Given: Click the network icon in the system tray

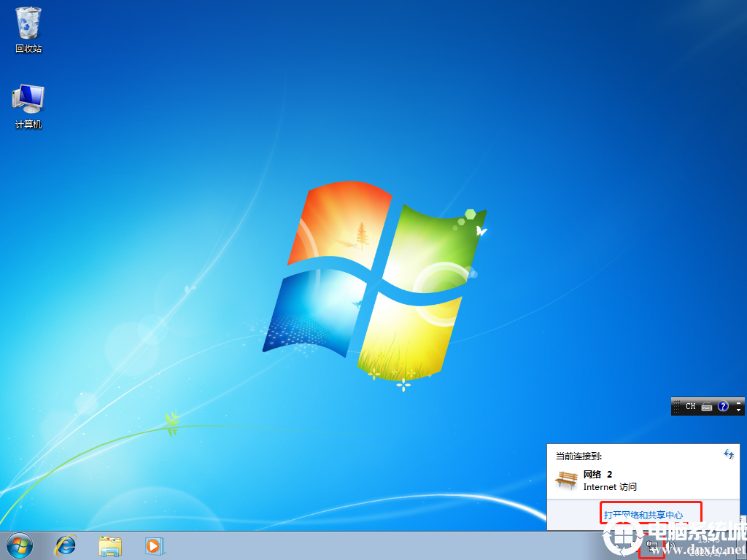Looking at the screenshot, I should [651, 545].
